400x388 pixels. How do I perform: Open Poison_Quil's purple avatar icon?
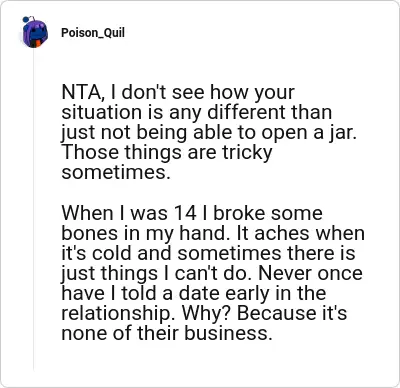click(35, 32)
